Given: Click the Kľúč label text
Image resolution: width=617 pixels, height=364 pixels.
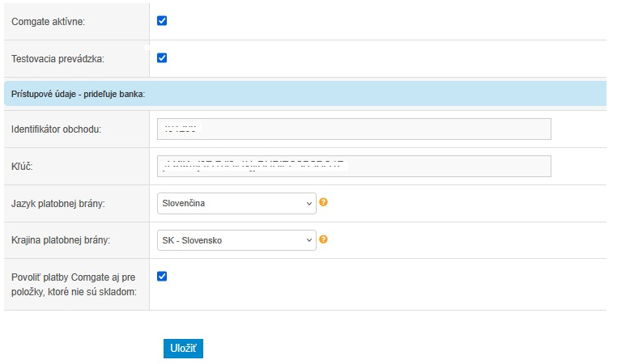Looking at the screenshot, I should [21, 167].
